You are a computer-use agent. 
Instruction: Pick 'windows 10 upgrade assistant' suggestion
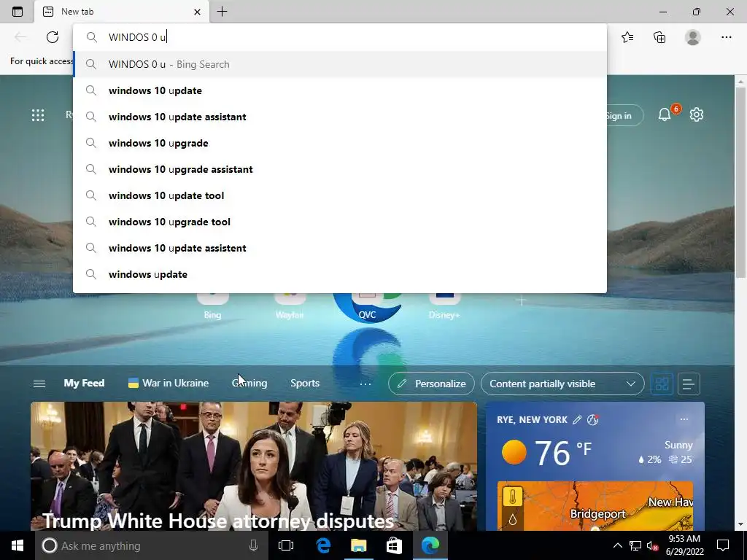pyautogui.click(x=340, y=169)
